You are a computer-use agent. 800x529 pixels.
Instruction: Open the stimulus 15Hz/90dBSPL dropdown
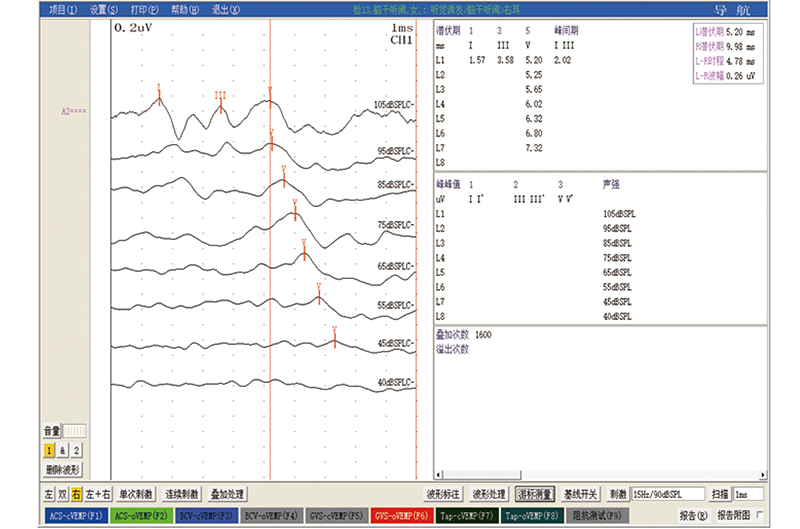click(x=666, y=494)
